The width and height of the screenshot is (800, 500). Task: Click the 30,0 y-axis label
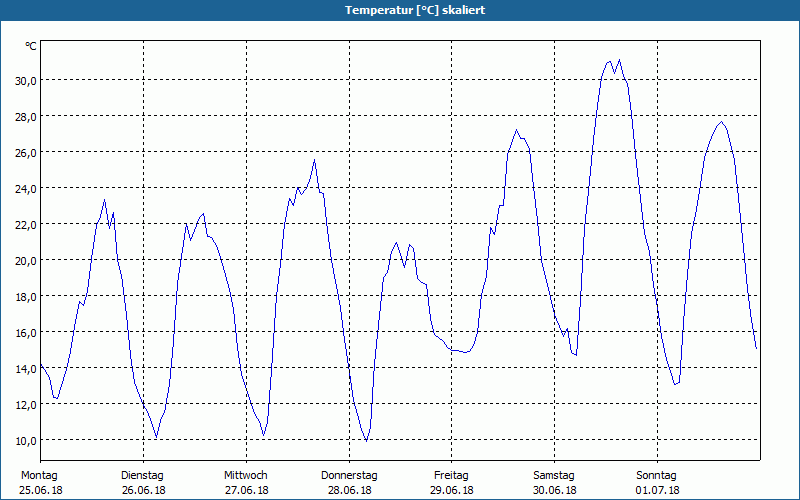point(25,81)
